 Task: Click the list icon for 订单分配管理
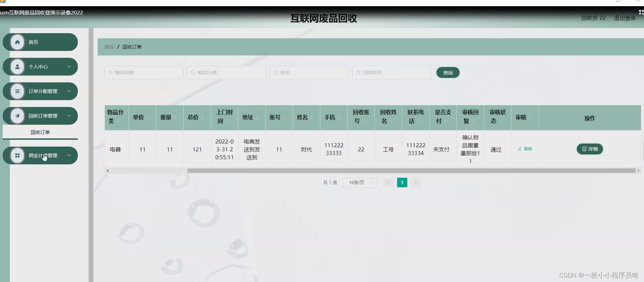coord(17,91)
